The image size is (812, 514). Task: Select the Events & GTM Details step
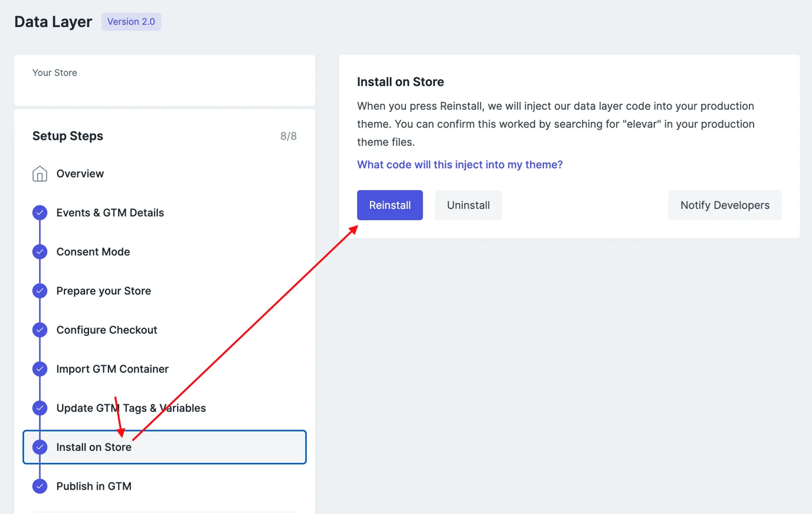point(110,212)
